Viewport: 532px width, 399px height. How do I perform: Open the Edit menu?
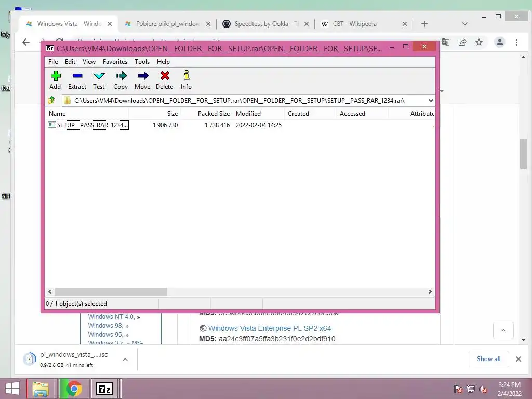point(70,62)
